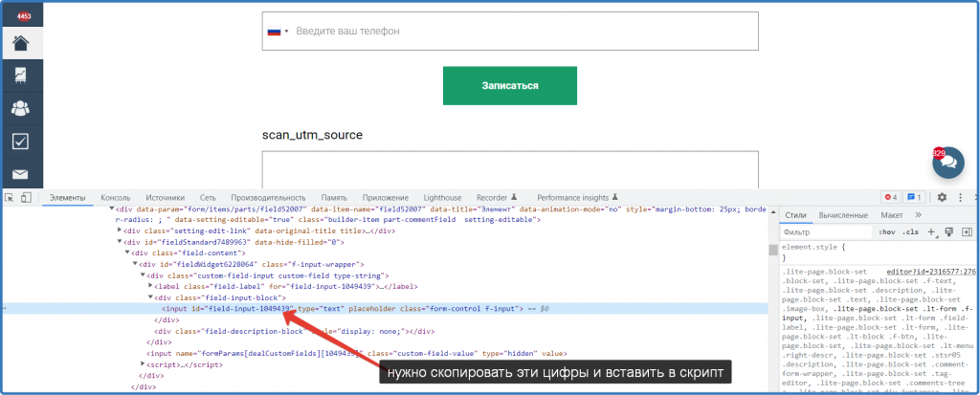Click the Записаться button
This screenshot has width=980, height=395.
[510, 86]
